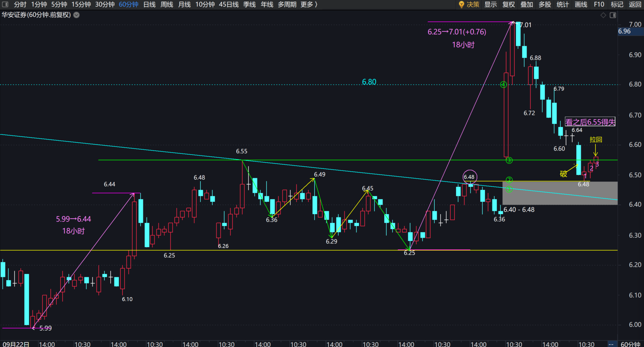Viewport: 644px width, 347px height.
Task: Click the circled 6.48 high marker
Action: click(469, 177)
